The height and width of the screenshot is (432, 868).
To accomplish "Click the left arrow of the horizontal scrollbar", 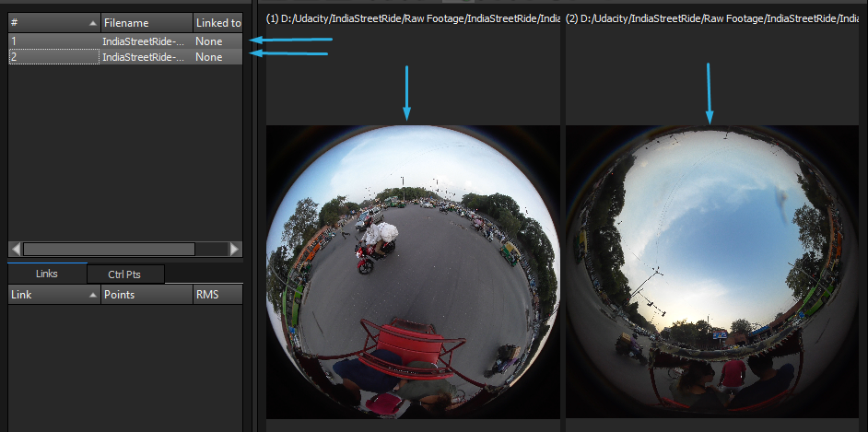I will (16, 249).
